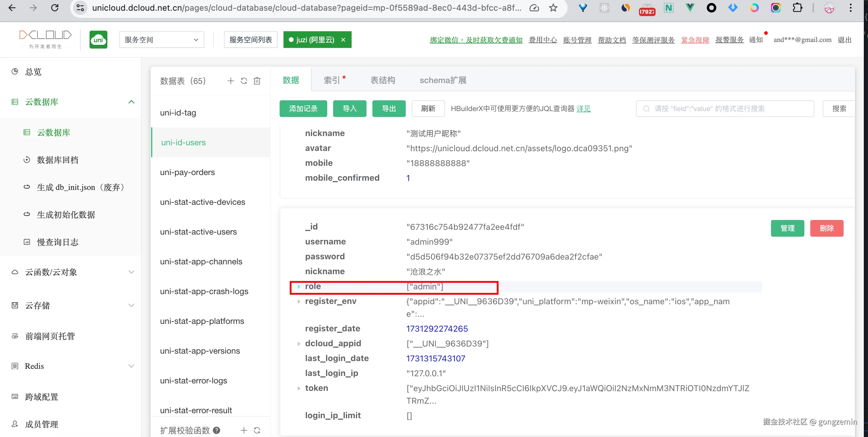This screenshot has width=868, height=437.
Task: Open the JQL 详见 link
Action: point(583,109)
